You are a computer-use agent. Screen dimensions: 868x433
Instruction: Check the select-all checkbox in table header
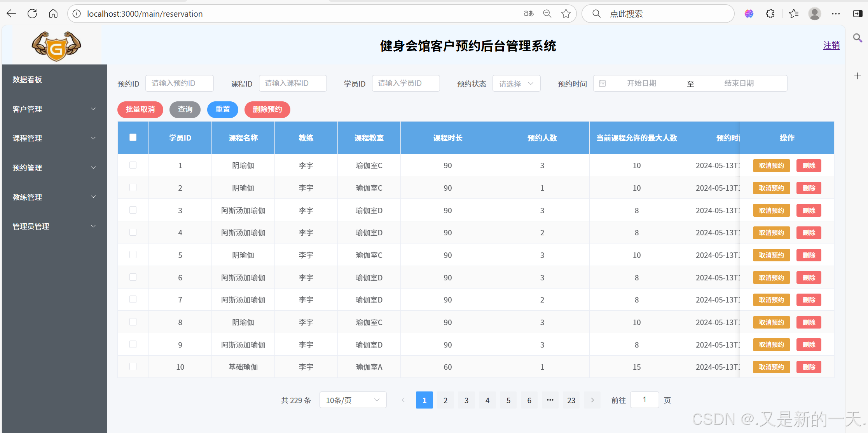pyautogui.click(x=133, y=137)
